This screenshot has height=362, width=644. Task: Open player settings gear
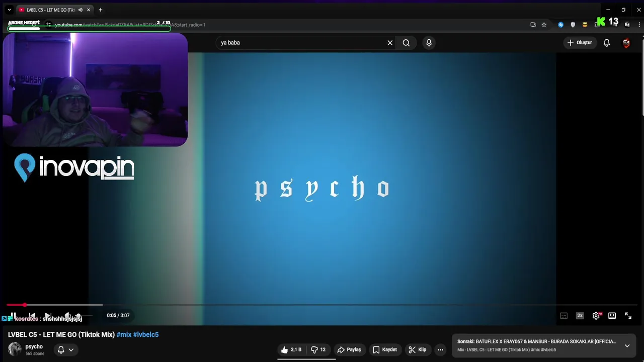(x=596, y=316)
